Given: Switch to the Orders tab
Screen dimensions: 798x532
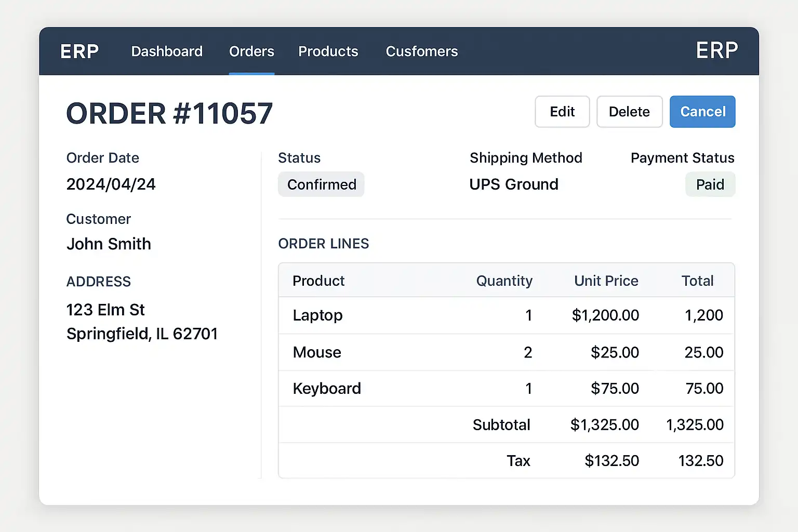Looking at the screenshot, I should click(x=251, y=51).
